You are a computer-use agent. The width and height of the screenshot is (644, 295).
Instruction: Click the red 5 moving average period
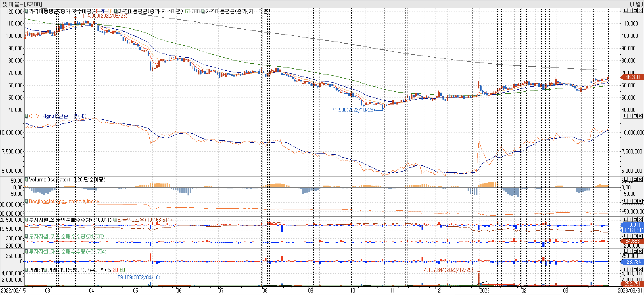97,11
